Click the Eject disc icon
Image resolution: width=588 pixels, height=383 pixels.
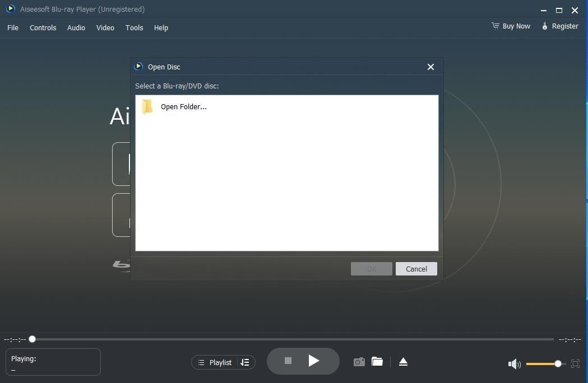coord(403,362)
